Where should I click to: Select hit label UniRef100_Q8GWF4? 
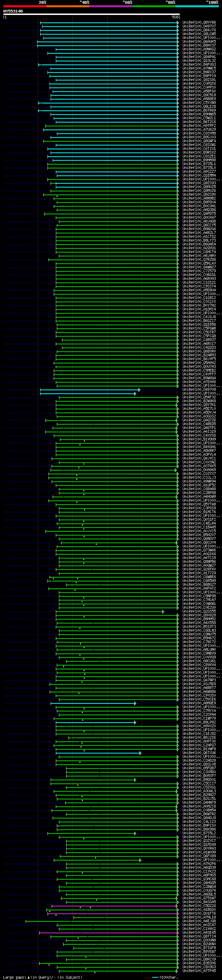coord(199,141)
